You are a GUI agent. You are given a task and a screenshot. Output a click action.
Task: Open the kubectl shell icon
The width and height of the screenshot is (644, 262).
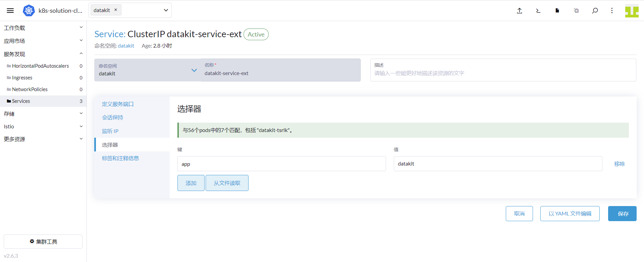(538, 10)
